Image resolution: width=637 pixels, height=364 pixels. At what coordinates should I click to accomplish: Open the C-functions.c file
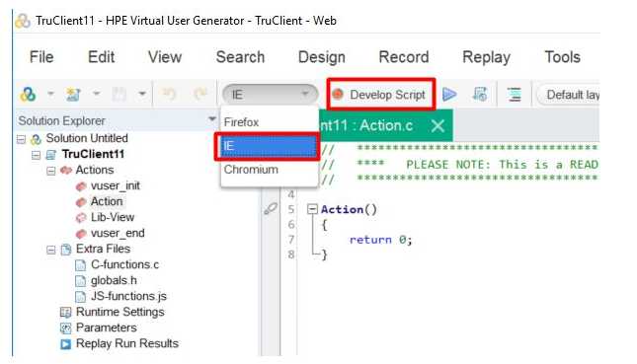[124, 264]
